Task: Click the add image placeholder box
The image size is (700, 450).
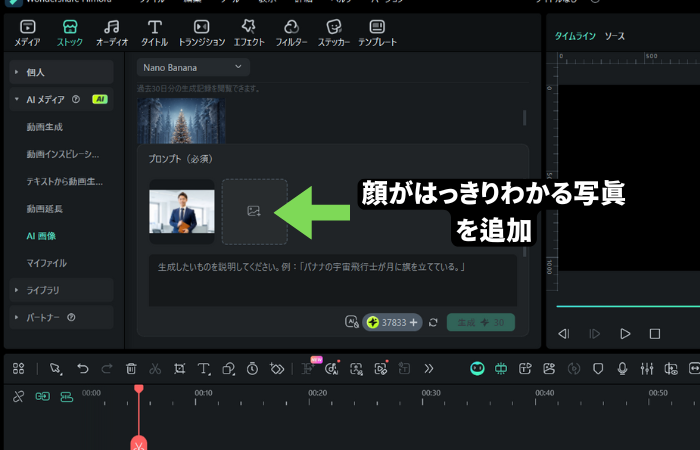Action: click(254, 212)
